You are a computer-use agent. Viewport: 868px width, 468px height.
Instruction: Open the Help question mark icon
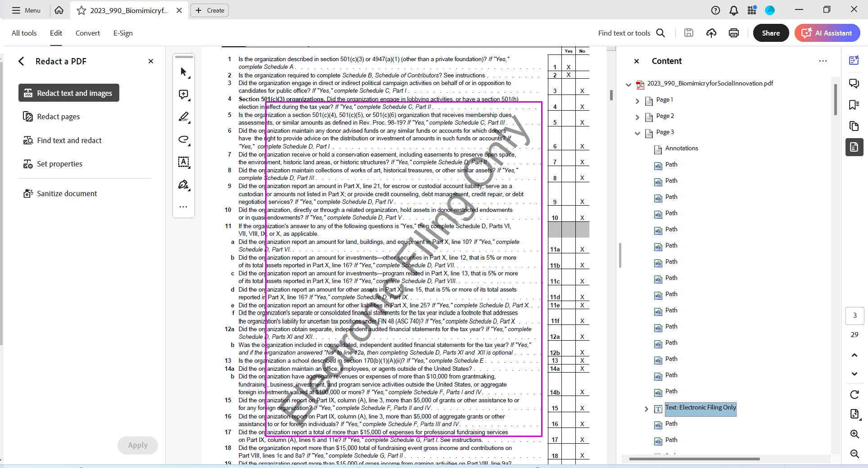coord(715,10)
